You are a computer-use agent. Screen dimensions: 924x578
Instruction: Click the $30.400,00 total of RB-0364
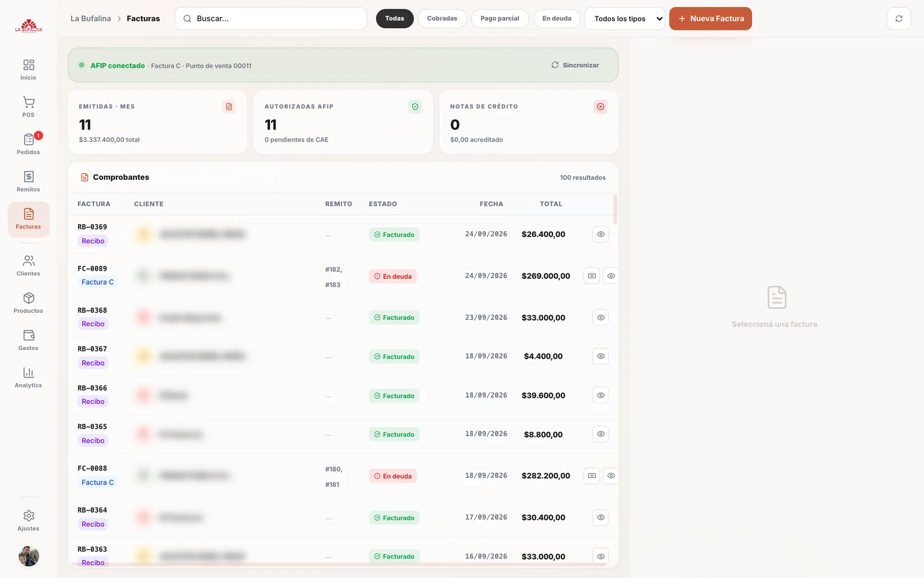pos(543,517)
